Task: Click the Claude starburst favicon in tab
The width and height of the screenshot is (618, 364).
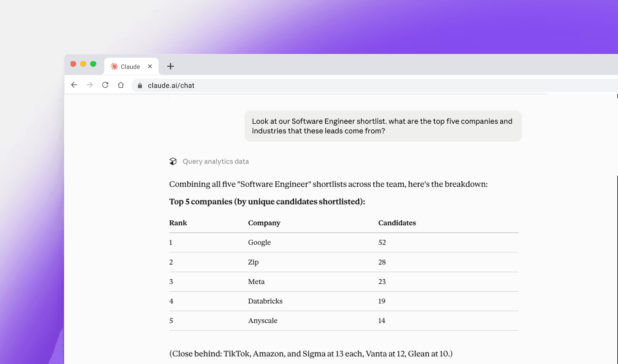Action: coord(114,66)
